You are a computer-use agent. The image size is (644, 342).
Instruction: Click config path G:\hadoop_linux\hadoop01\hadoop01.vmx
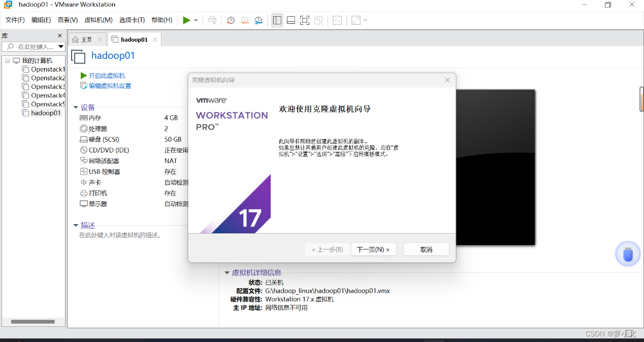click(x=328, y=291)
